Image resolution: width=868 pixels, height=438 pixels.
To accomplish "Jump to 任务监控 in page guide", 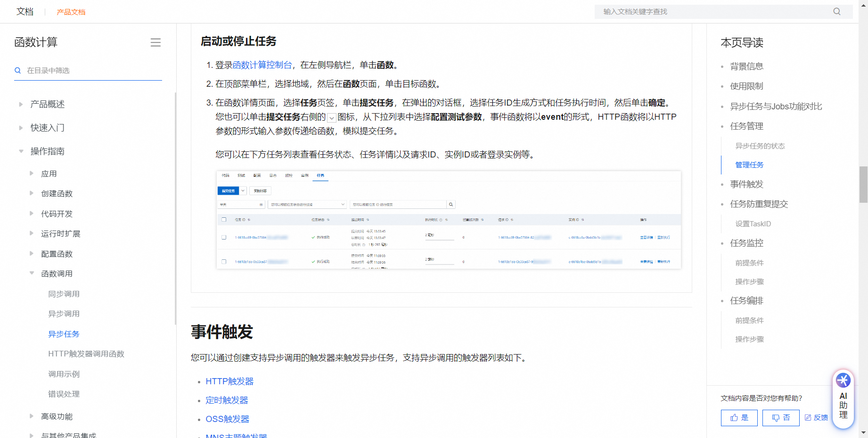I will (746, 243).
